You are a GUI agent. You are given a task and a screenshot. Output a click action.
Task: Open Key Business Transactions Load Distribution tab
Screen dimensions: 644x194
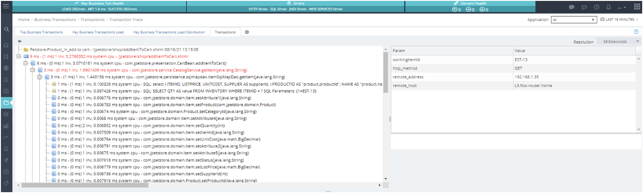[x=169, y=32]
